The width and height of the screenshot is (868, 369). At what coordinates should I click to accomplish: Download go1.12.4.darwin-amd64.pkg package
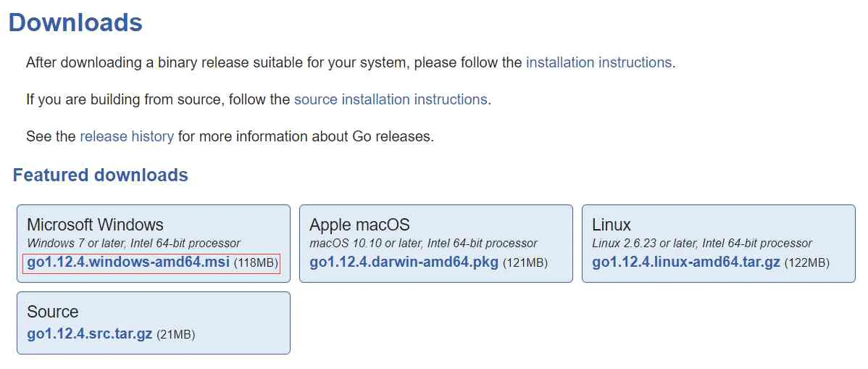pos(404,262)
